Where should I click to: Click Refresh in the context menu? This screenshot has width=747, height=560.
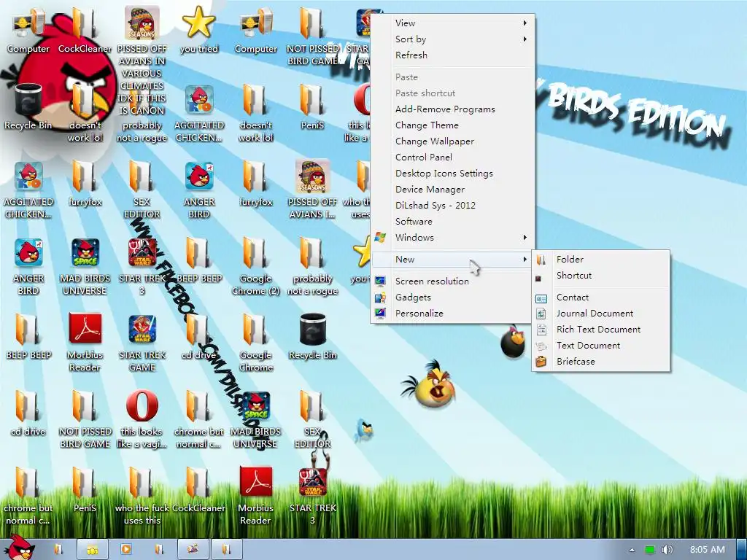tap(452, 55)
